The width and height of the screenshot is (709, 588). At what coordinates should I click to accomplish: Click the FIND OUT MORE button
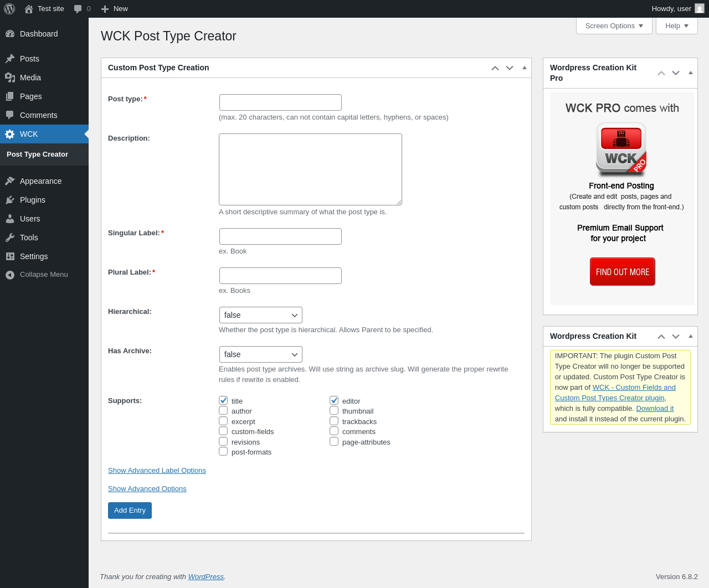tap(623, 272)
